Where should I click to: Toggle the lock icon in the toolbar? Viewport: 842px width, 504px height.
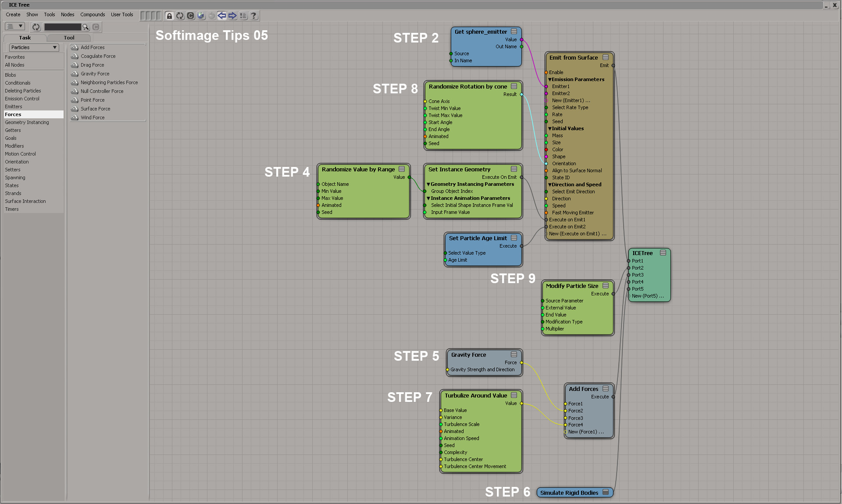tap(169, 16)
